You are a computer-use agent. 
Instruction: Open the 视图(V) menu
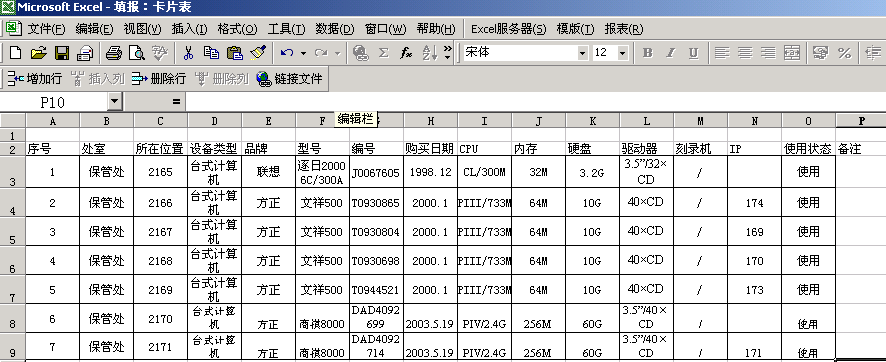pyautogui.click(x=142, y=29)
